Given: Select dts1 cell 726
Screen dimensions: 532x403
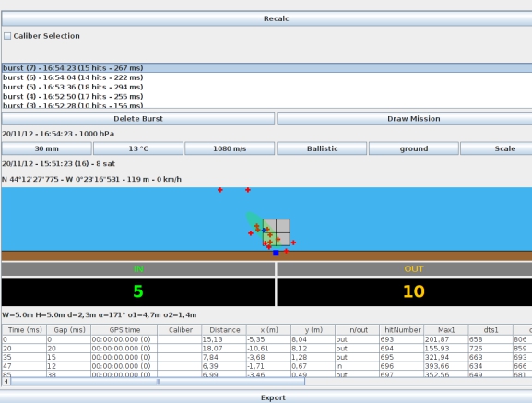Looking at the screenshot, I should tap(491, 349).
